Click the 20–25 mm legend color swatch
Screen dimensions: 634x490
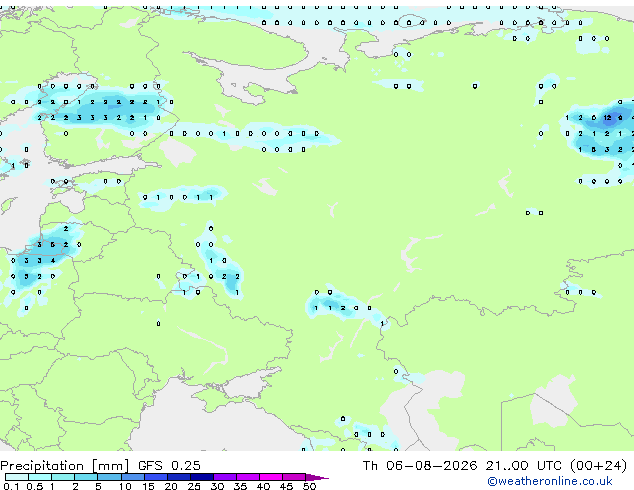pyautogui.click(x=178, y=477)
